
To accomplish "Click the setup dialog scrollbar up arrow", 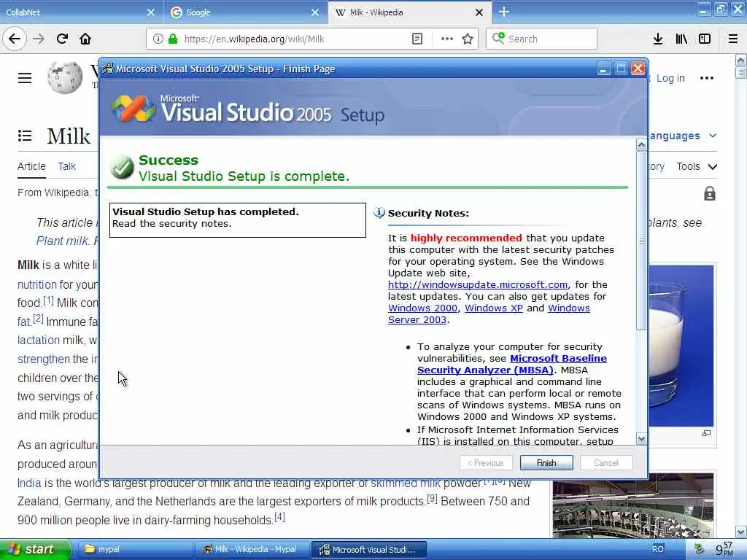I will pyautogui.click(x=641, y=145).
